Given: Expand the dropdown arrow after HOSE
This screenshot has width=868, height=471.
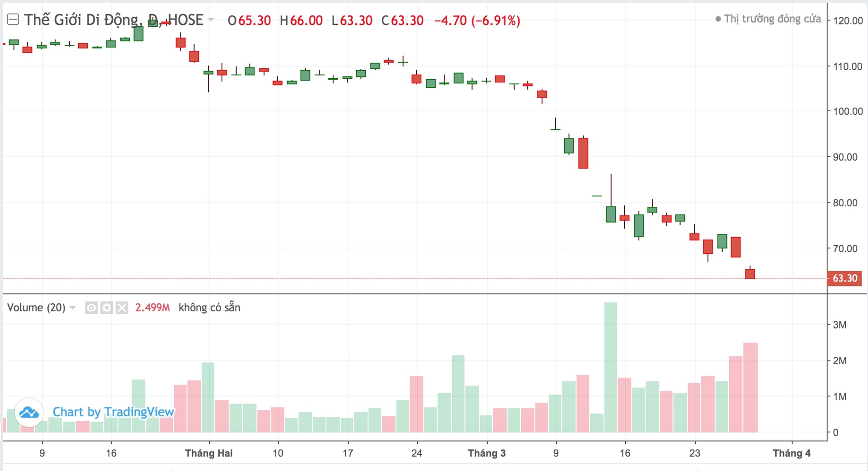Looking at the screenshot, I should coord(211,20).
